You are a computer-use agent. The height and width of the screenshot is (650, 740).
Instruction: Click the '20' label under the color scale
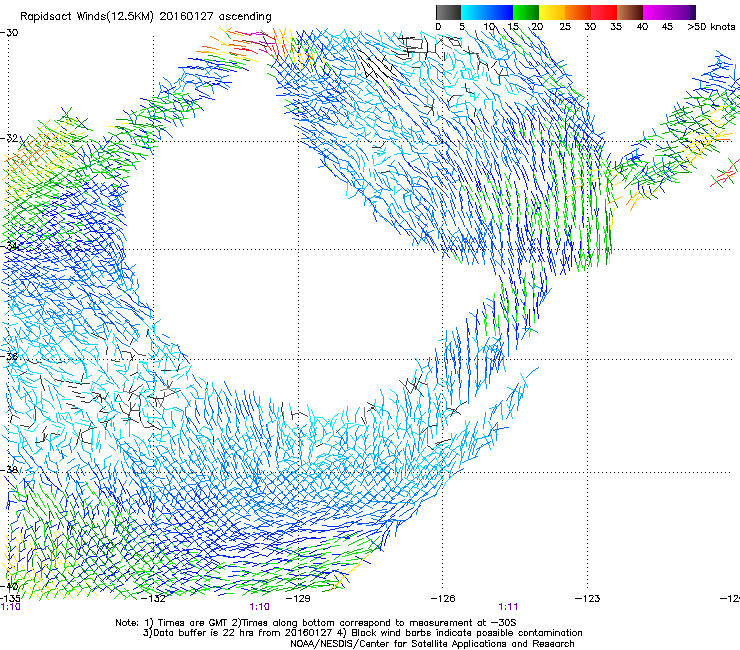[537, 27]
